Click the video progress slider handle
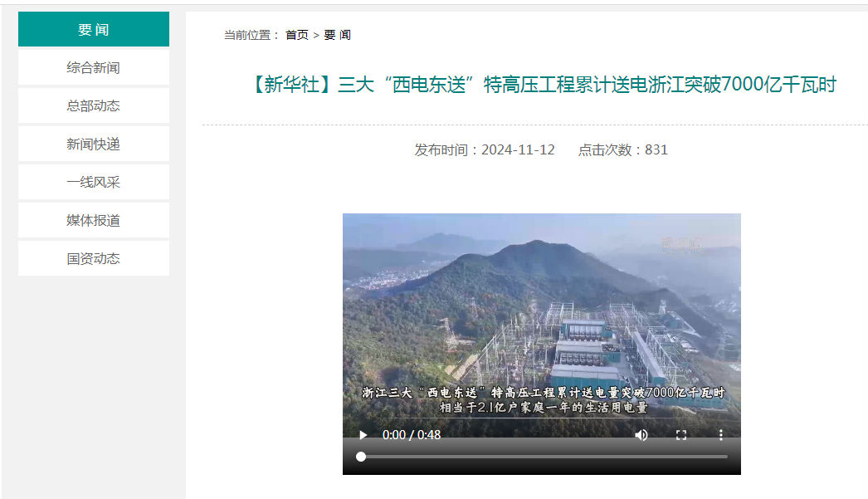 coord(361,457)
